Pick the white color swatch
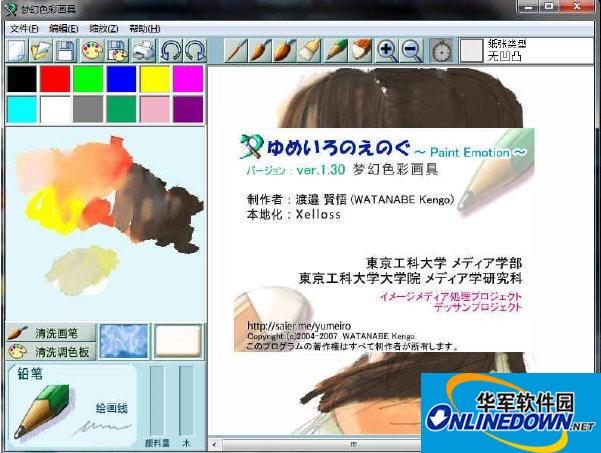601x453 pixels. (55, 109)
